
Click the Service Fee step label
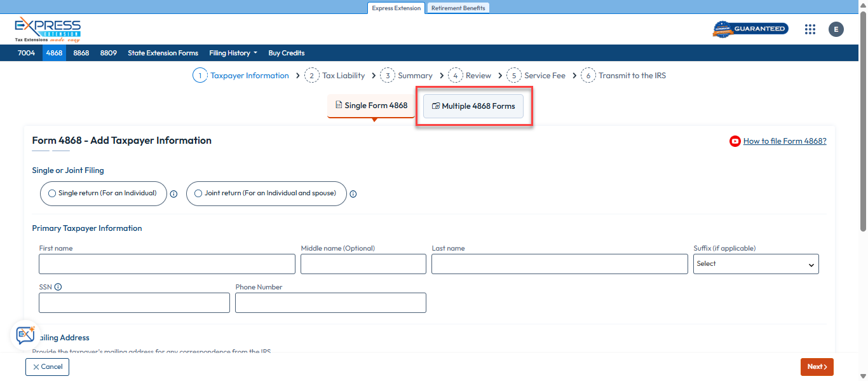545,76
